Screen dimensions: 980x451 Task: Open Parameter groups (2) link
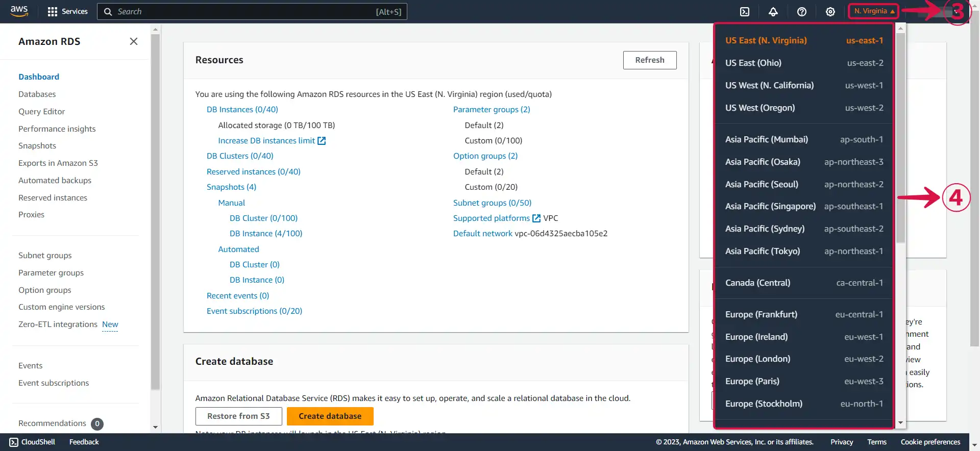(492, 110)
